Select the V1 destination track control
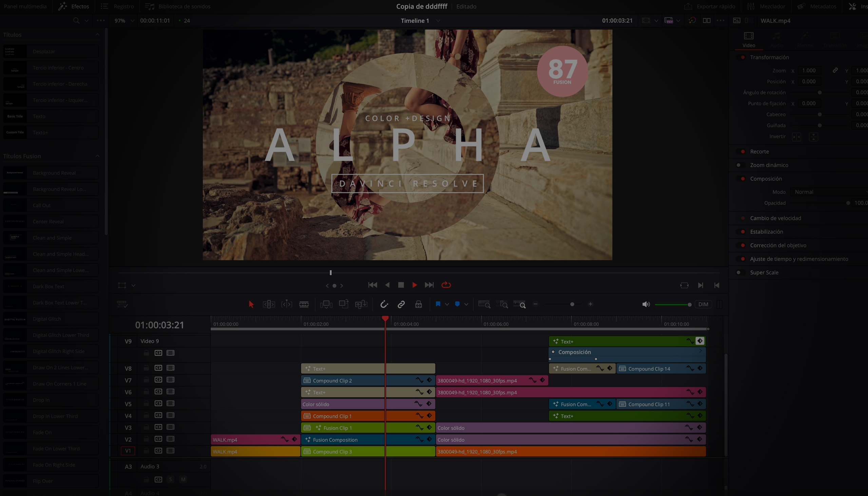 128,451
